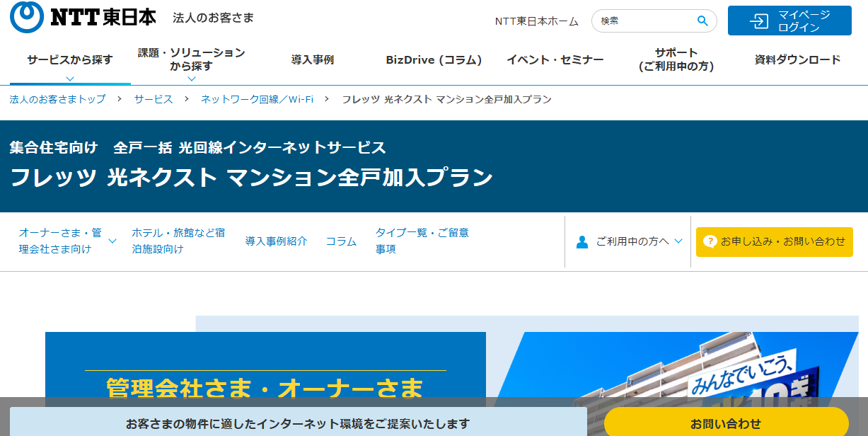868x436 pixels.
Task: Open タイプ一覧・ご留意事項 link
Action: (422, 241)
